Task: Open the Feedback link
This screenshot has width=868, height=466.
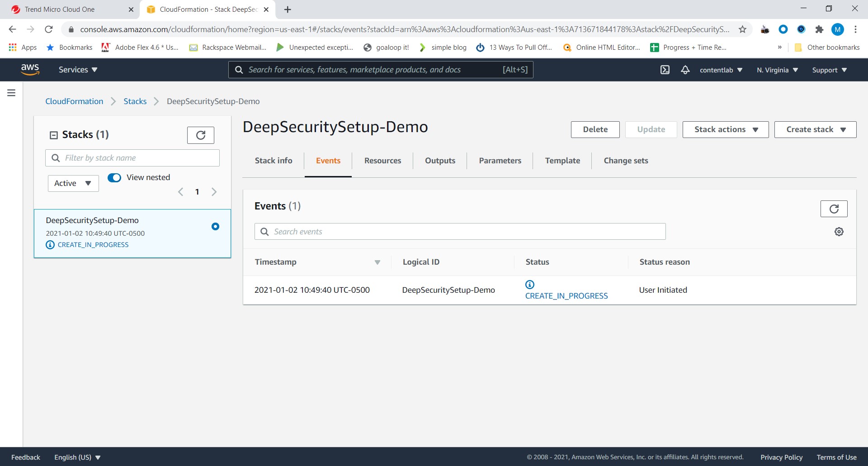Action: pyautogui.click(x=26, y=457)
